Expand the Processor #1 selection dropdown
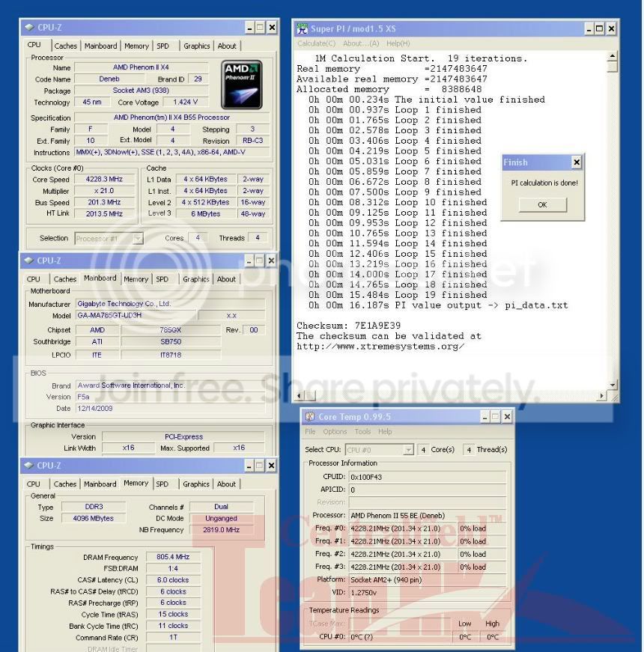 tap(137, 238)
